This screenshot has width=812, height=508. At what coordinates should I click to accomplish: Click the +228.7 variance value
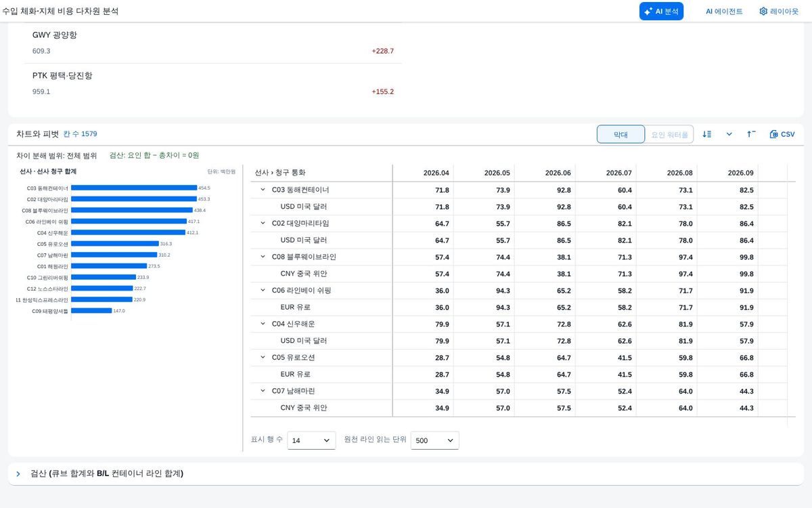click(x=382, y=51)
